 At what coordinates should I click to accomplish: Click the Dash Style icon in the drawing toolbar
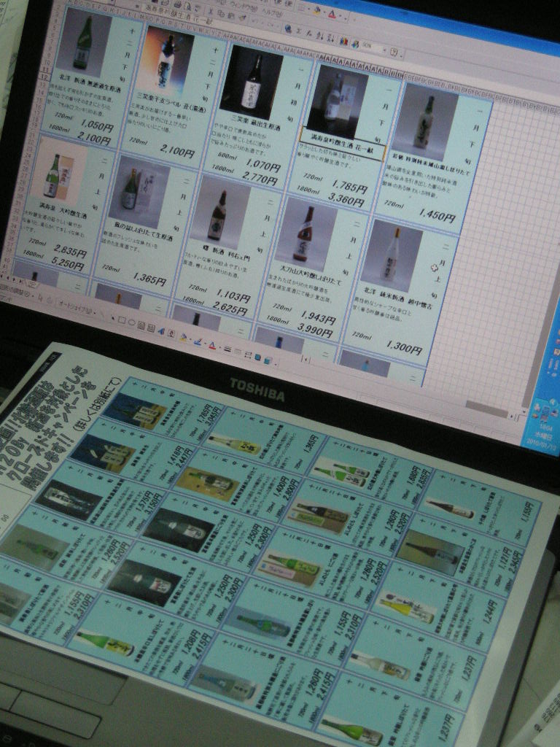pos(238,351)
